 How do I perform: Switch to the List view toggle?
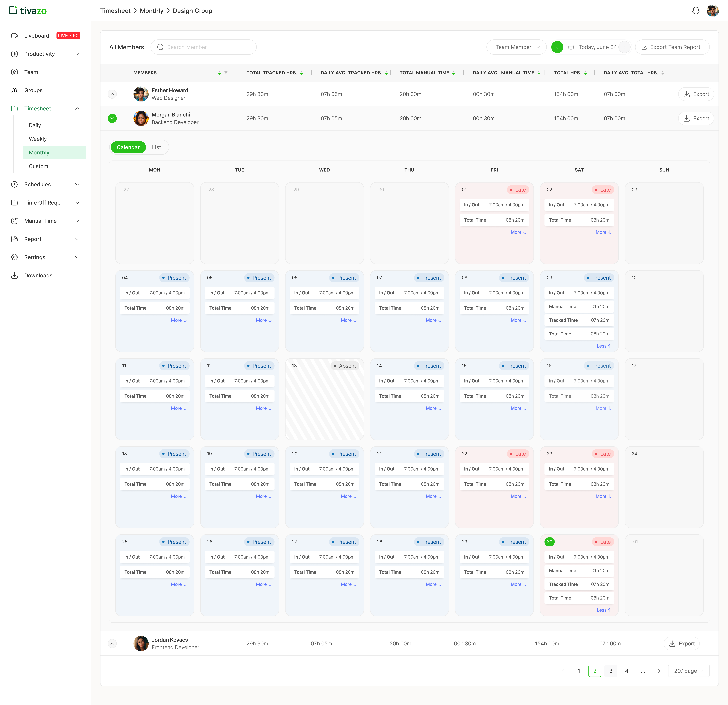(x=156, y=147)
